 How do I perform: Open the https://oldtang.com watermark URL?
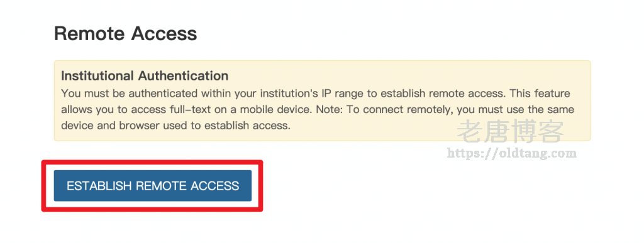click(x=511, y=154)
